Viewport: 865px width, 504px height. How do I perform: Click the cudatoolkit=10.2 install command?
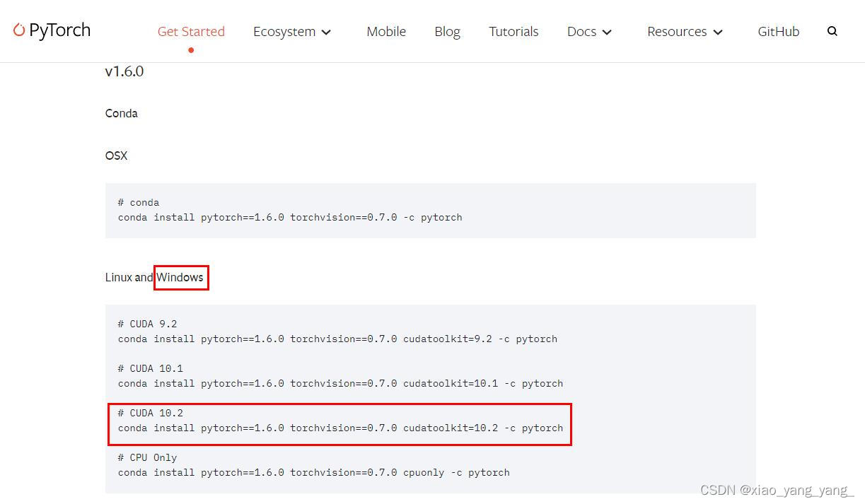(x=340, y=428)
